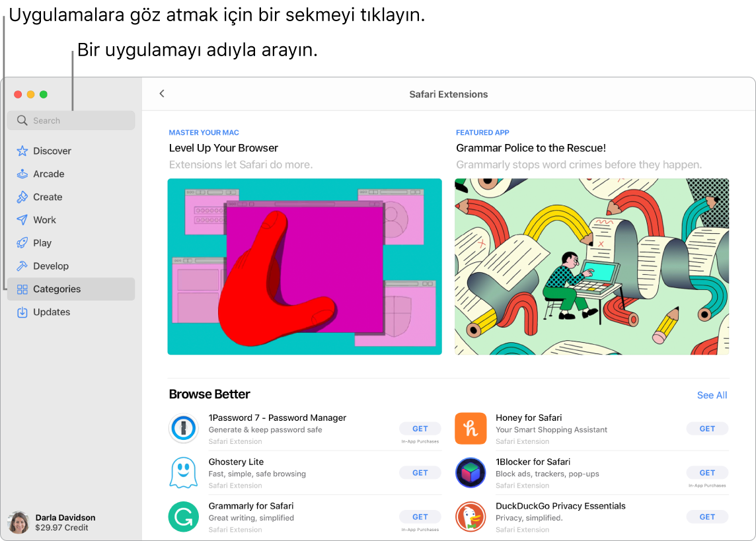The image size is (756, 541).
Task: Open the 1Blocker for Safari title
Action: coord(533,462)
